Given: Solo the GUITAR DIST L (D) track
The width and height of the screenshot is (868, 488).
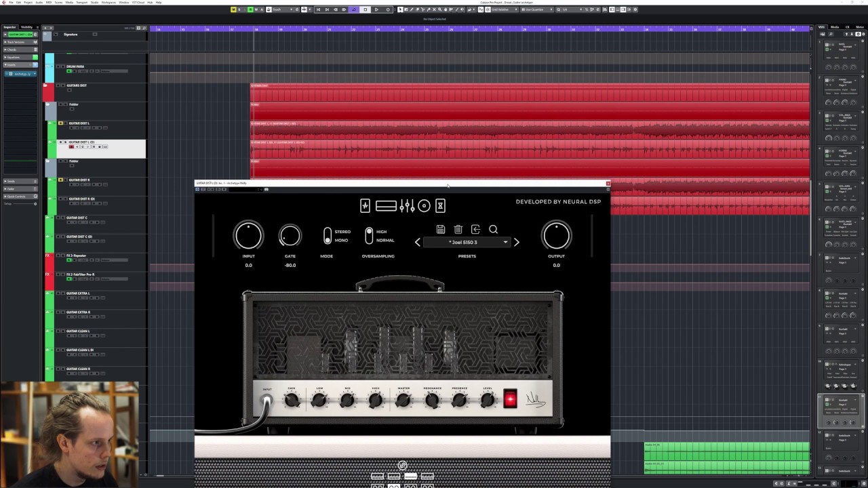Looking at the screenshot, I should click(x=65, y=142).
